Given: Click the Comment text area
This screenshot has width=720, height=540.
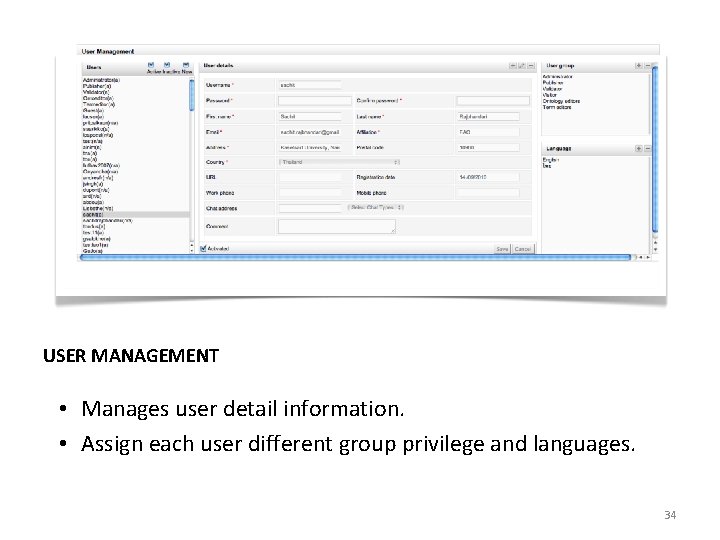Looking at the screenshot, I should 337,226.
